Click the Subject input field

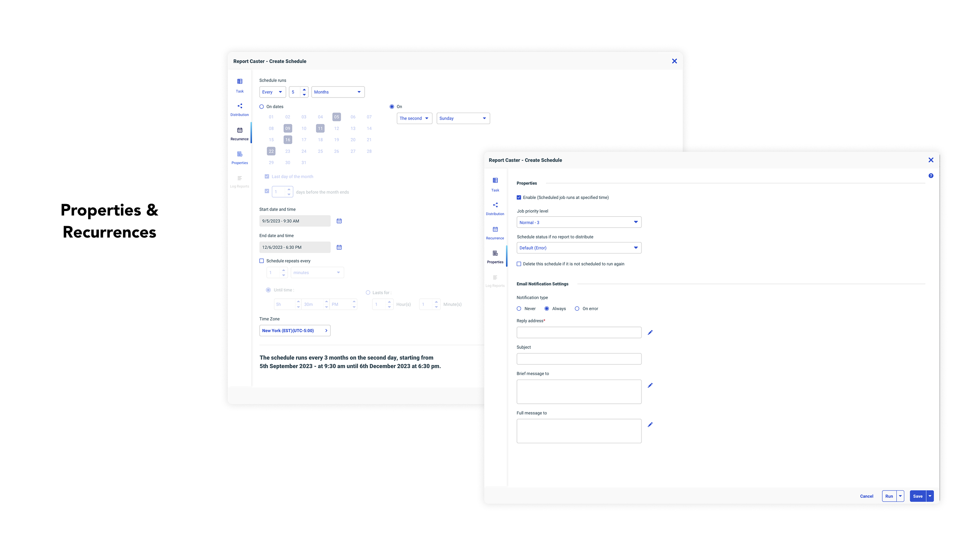(579, 359)
